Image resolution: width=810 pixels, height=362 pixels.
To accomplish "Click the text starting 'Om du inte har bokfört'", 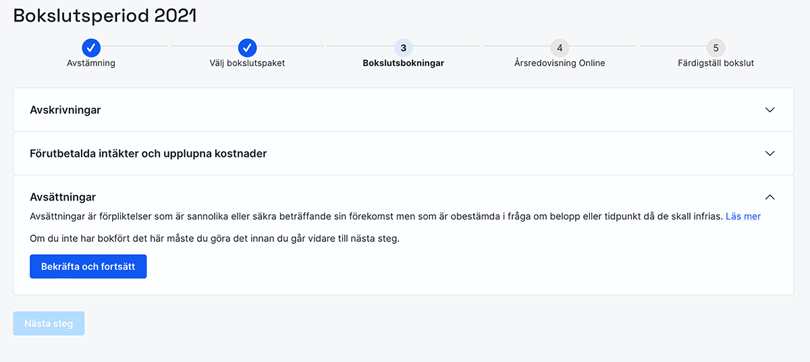I will [x=215, y=240].
